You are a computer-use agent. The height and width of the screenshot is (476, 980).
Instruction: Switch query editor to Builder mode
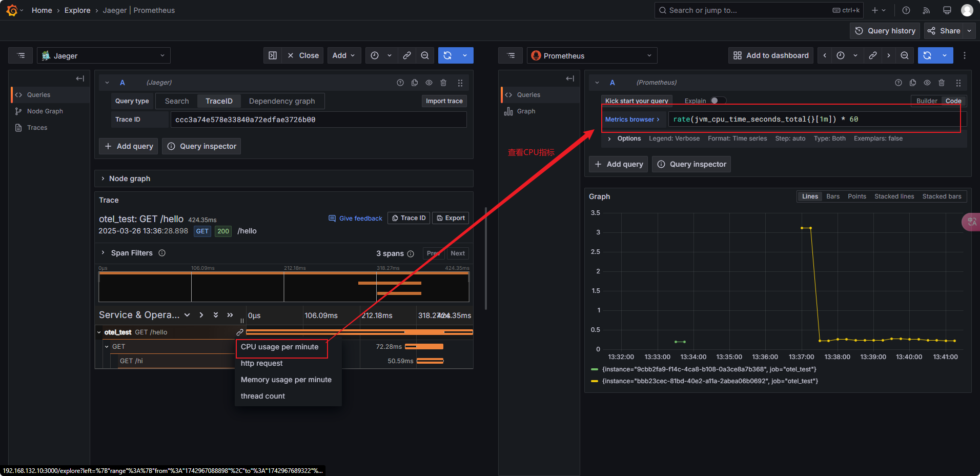[x=927, y=101]
